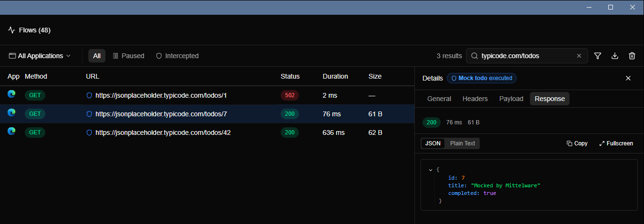Image resolution: width=644 pixels, height=224 pixels.
Task: Click the shield icon in Mock todo badge
Action: click(454, 78)
